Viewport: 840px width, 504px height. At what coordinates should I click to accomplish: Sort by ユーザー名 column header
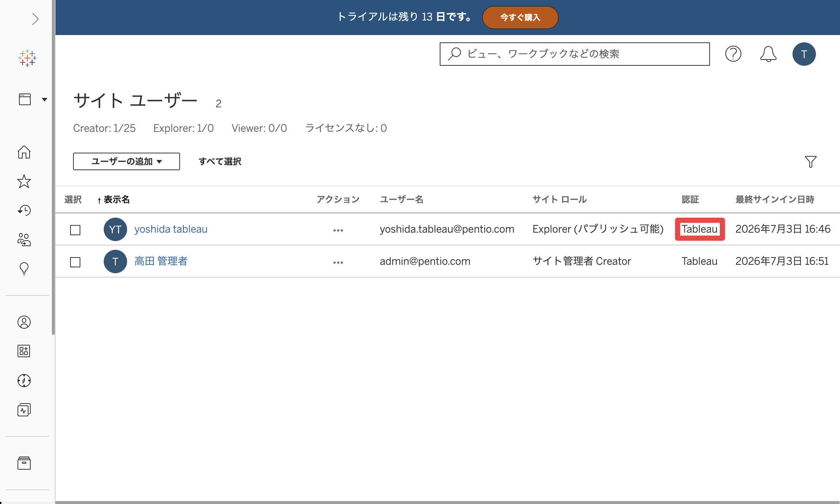click(x=401, y=199)
